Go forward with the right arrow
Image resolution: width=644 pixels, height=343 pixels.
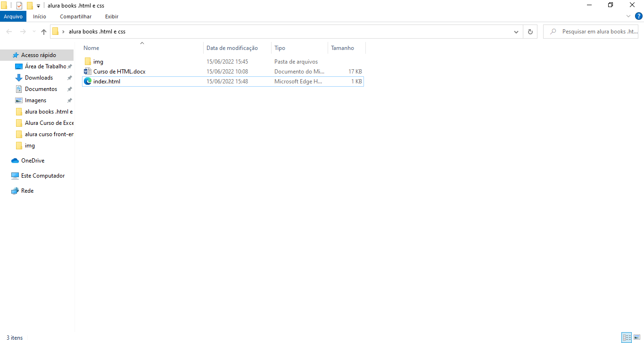coord(23,32)
